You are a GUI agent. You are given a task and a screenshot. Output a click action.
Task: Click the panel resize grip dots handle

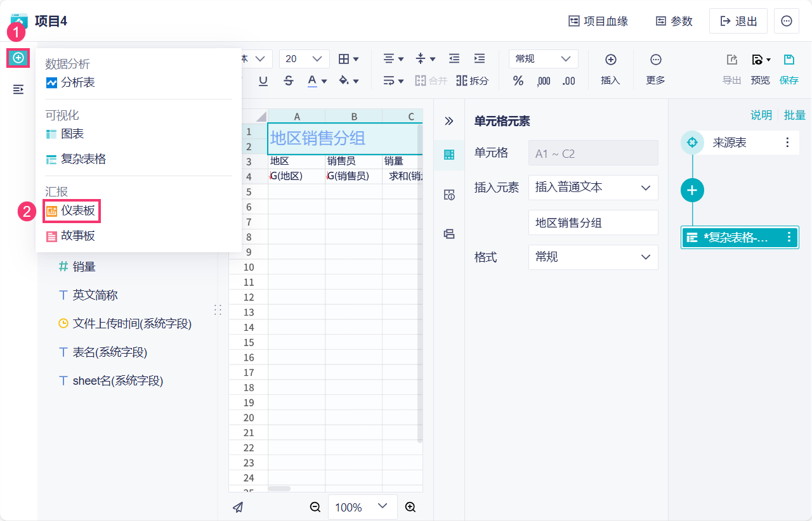click(x=218, y=310)
